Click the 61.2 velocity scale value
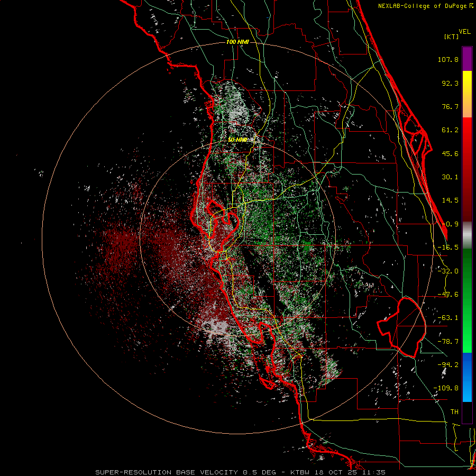 tap(450, 130)
